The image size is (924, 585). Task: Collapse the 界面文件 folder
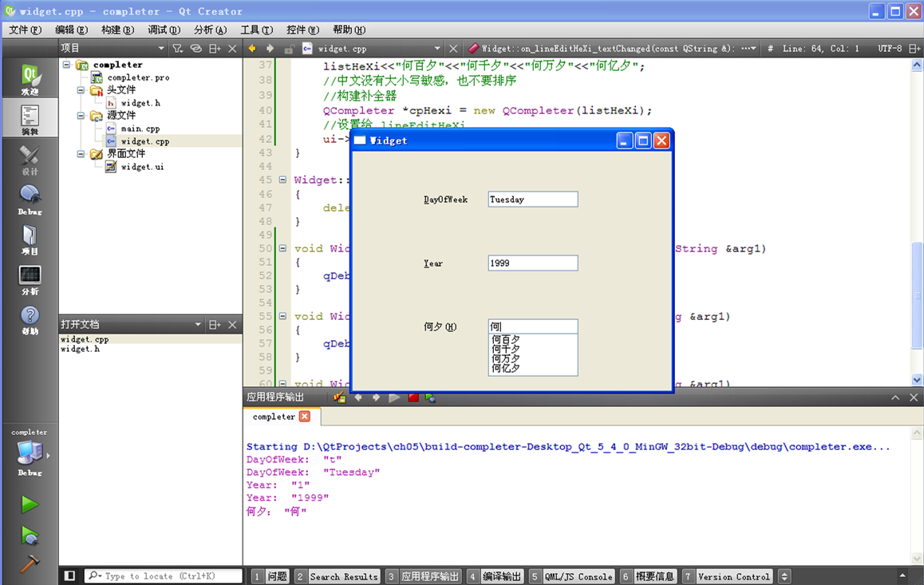click(81, 154)
